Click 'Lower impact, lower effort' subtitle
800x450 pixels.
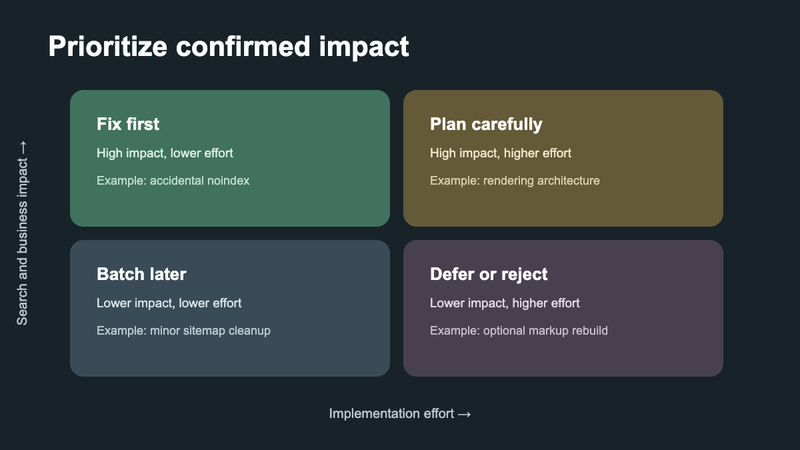click(x=169, y=303)
